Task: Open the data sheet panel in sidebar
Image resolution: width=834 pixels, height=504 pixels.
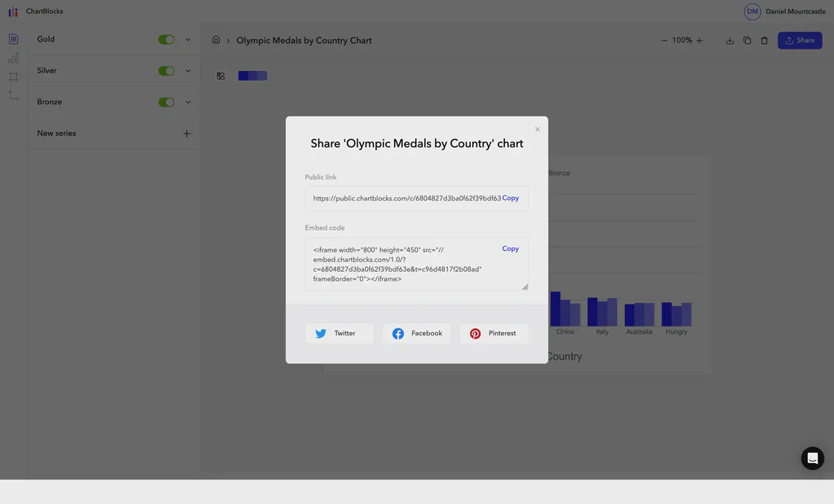Action: tap(12, 38)
